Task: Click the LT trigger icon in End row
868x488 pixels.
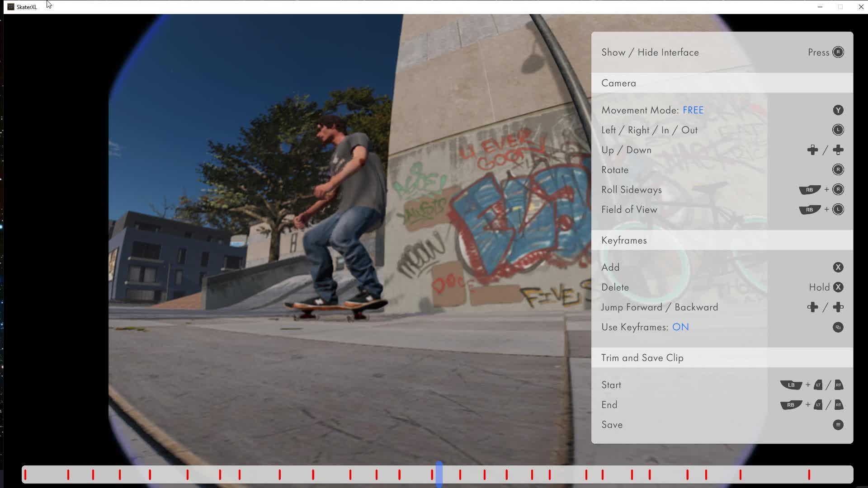Action: tap(818, 405)
